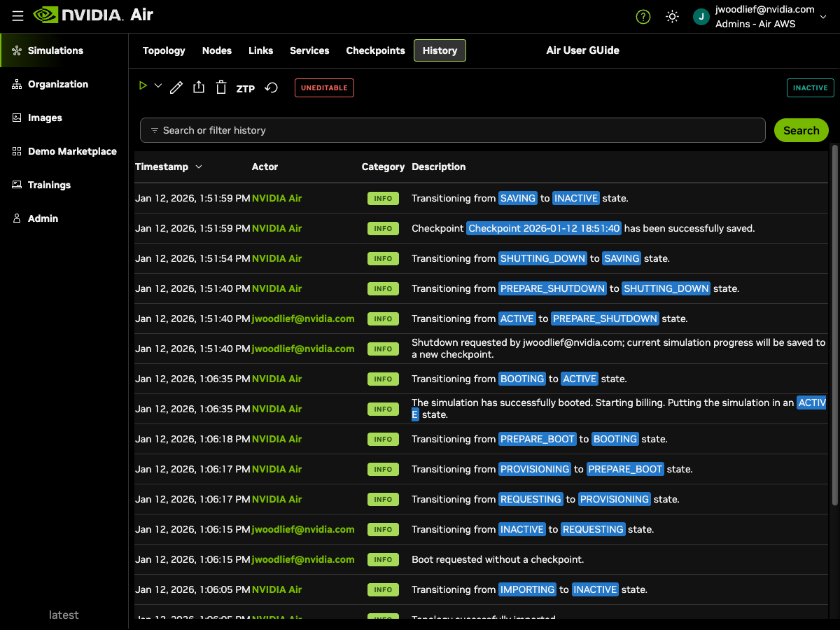Screen dimensions: 840x630
Task: Rewind the simulation with the reset icon
Action: click(272, 87)
